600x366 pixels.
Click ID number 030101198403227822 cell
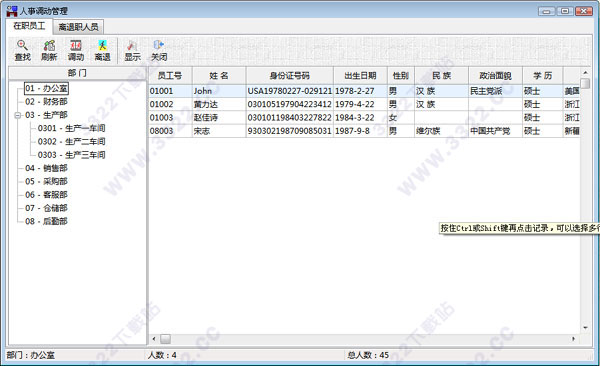[x=290, y=118]
